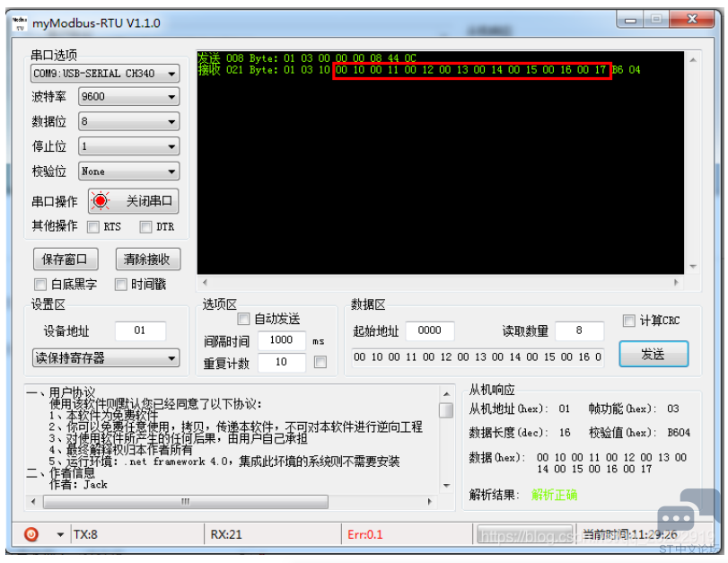Image resolution: width=728 pixels, height=563 pixels.
Task: Click the red power icon in status bar
Action: pos(31,534)
